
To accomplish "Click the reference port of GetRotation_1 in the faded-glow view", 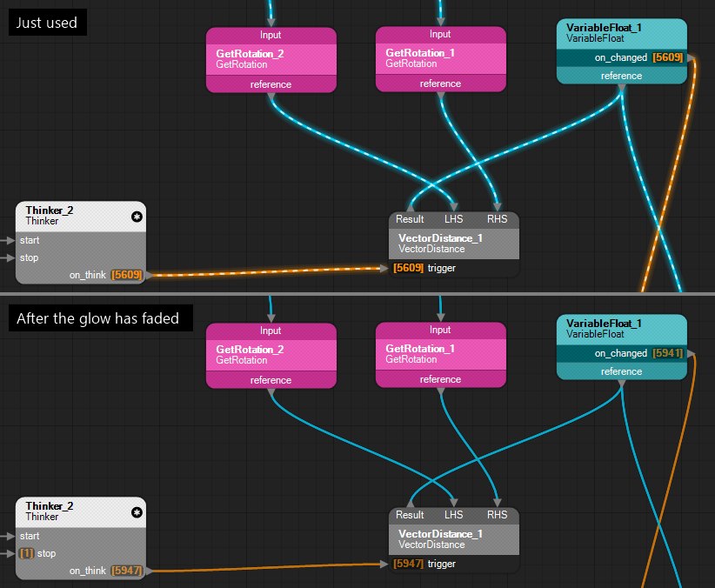I will tap(440, 378).
